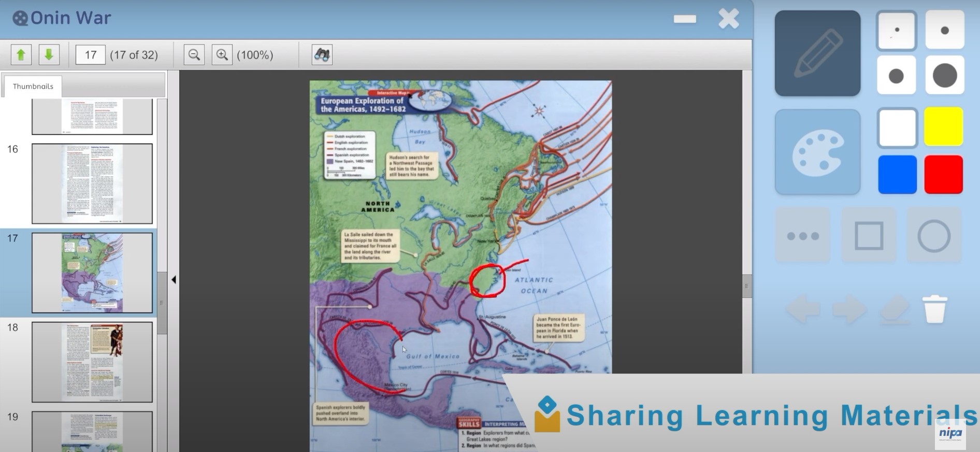Undo with the left arrow icon
This screenshot has width=980, height=452.
coord(803,310)
